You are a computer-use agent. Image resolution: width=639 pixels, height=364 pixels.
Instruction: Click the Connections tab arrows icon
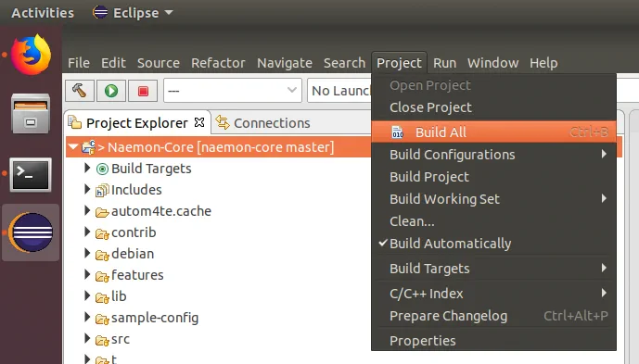click(223, 122)
